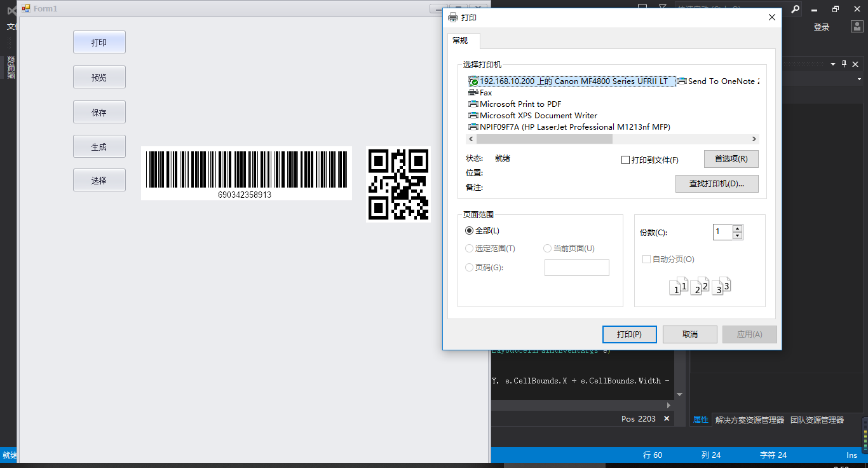Image resolution: width=868 pixels, height=468 pixels.
Task: Click the quick launch search magnifier
Action: (x=795, y=9)
